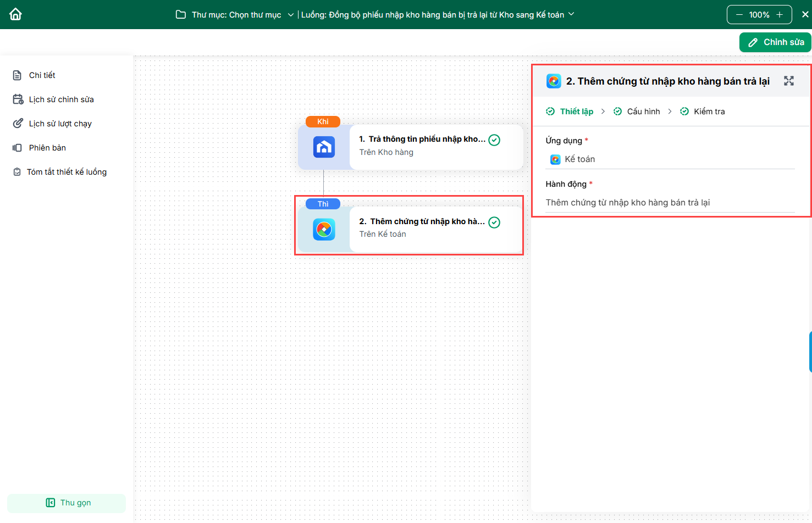Click the zoom in plus icon

tap(780, 15)
